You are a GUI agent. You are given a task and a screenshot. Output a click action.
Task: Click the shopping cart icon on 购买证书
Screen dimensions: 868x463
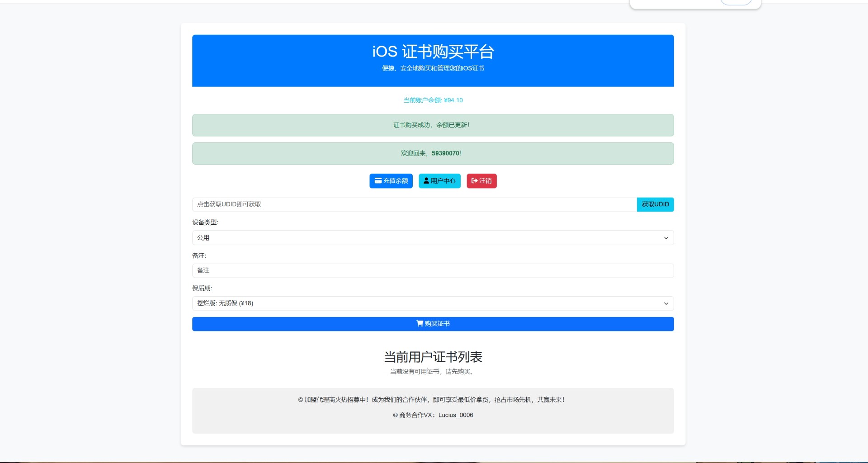click(x=420, y=324)
